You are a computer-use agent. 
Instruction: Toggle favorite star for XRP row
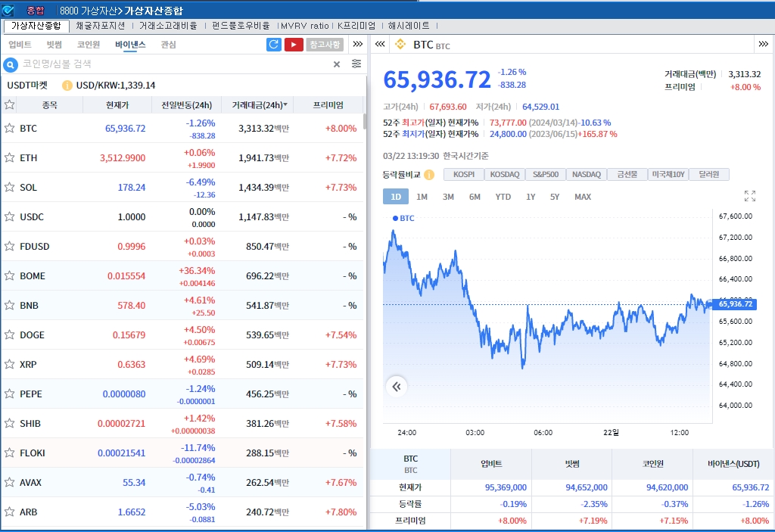click(x=9, y=365)
